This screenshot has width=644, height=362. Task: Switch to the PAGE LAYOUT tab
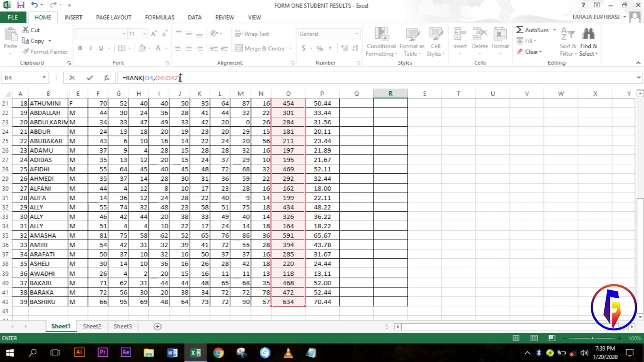click(x=114, y=17)
